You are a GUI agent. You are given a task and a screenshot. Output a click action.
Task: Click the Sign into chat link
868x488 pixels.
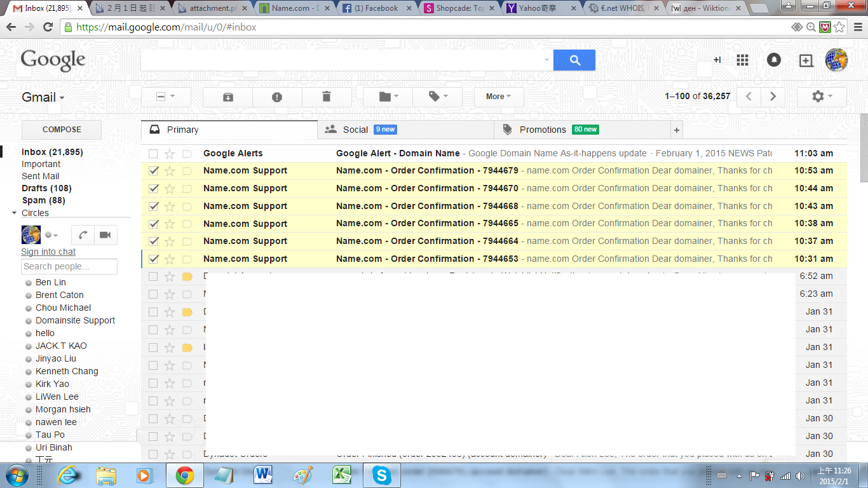tap(48, 252)
